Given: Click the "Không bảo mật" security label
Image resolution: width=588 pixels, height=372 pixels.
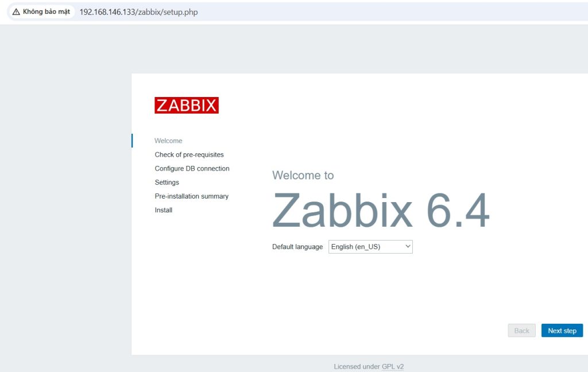Looking at the screenshot, I should (46, 11).
